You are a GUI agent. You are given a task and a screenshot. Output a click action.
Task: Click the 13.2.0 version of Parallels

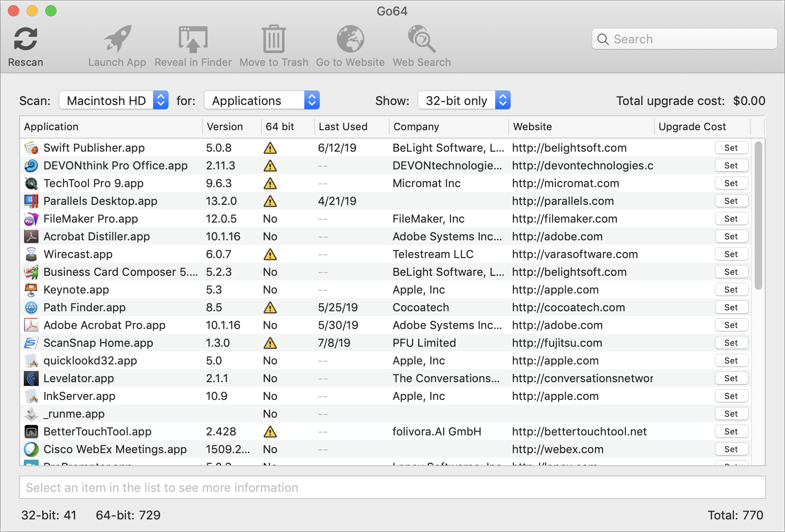[221, 201]
